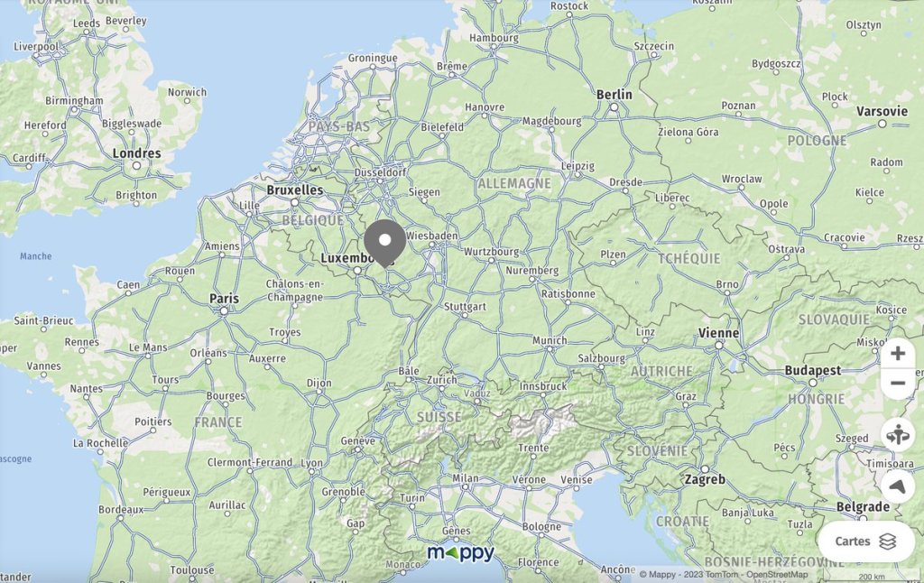924x583 pixels.
Task: Select the Paris city label
Action: (225, 299)
